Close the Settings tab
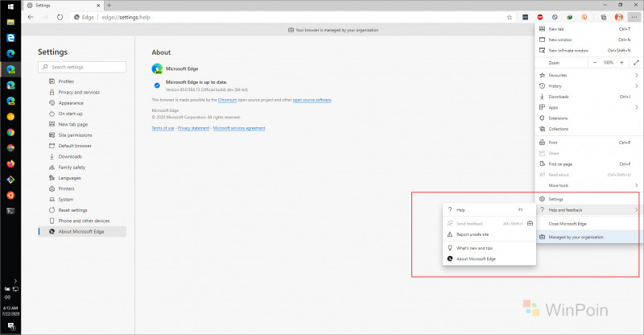The image size is (644, 335). coord(98,6)
